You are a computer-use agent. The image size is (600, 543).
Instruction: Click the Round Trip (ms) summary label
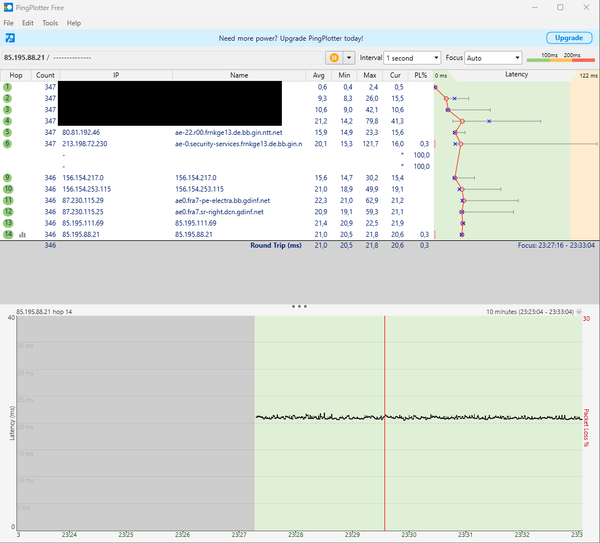276,245
